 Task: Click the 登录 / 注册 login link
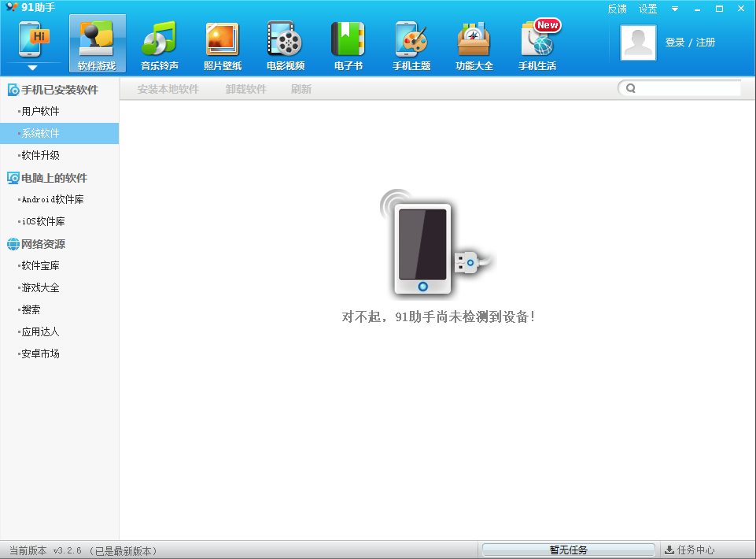(x=690, y=43)
